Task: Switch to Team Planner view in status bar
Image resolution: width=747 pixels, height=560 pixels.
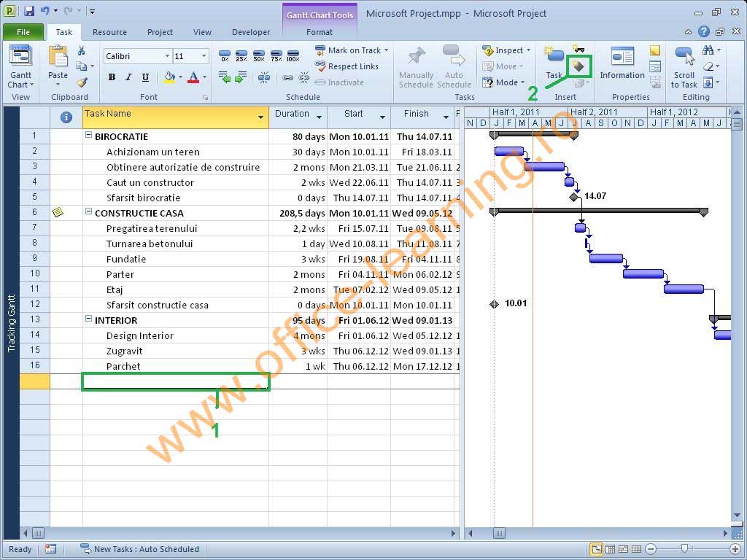Action: [x=623, y=549]
